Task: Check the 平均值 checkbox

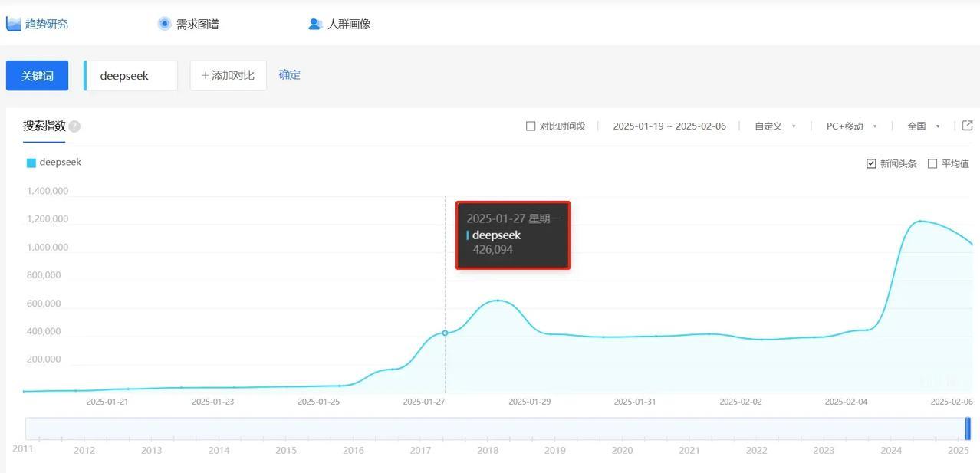Action: tap(932, 163)
